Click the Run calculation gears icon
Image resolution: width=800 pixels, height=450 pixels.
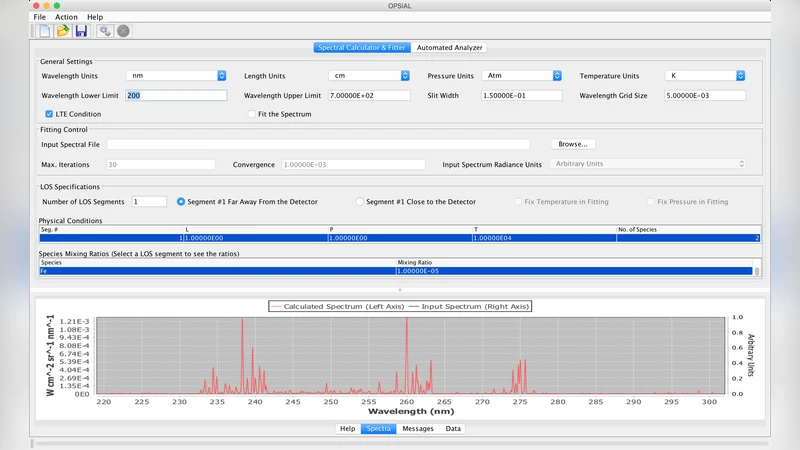105,31
